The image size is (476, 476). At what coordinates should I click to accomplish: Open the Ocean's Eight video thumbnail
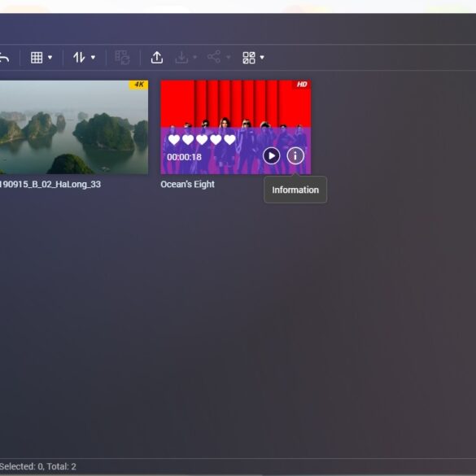pos(236,127)
